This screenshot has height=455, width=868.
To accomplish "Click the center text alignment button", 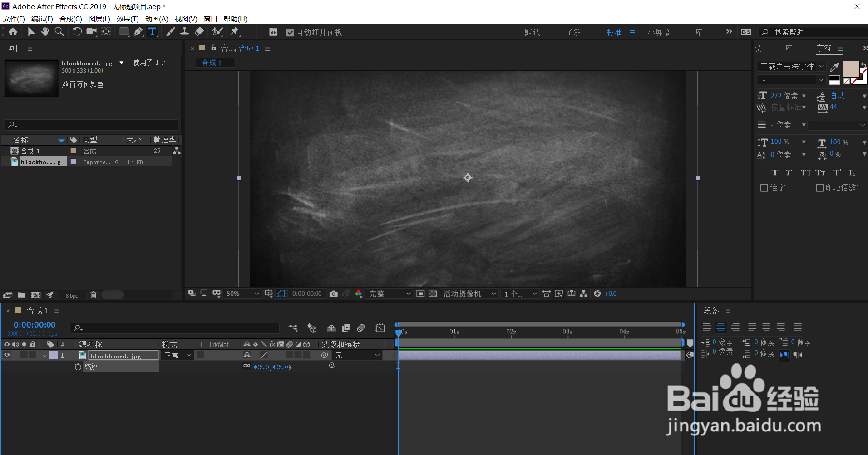I will point(721,327).
